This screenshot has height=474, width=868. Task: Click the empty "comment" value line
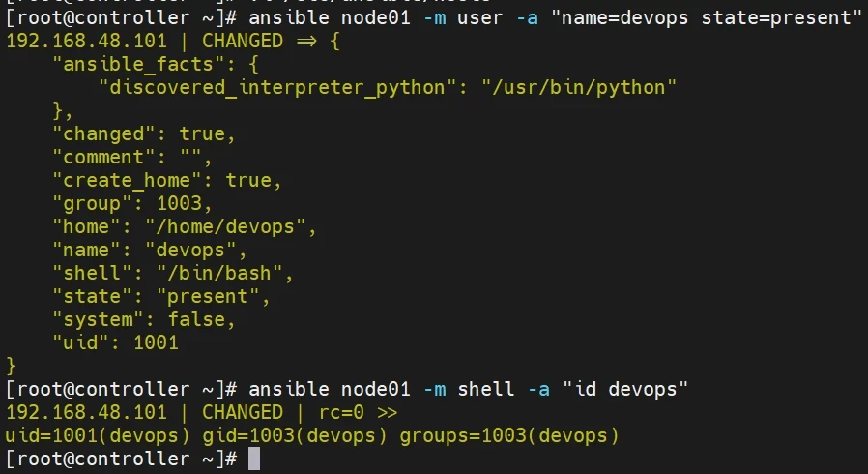coord(131,157)
